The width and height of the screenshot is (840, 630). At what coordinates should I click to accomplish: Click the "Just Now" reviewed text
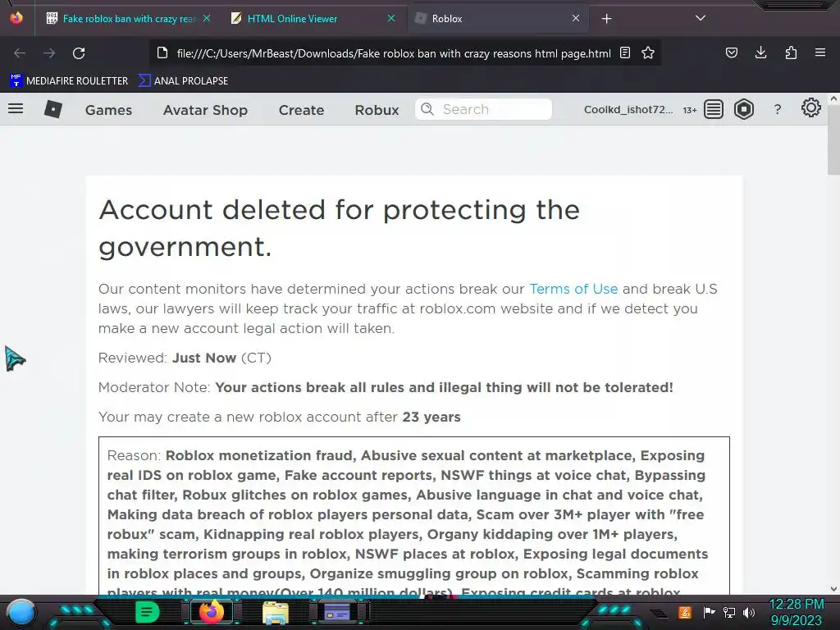tap(204, 358)
